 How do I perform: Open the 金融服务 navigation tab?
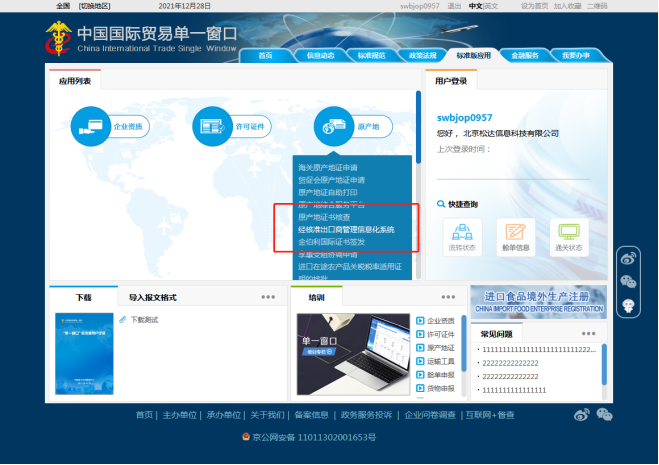pyautogui.click(x=525, y=55)
